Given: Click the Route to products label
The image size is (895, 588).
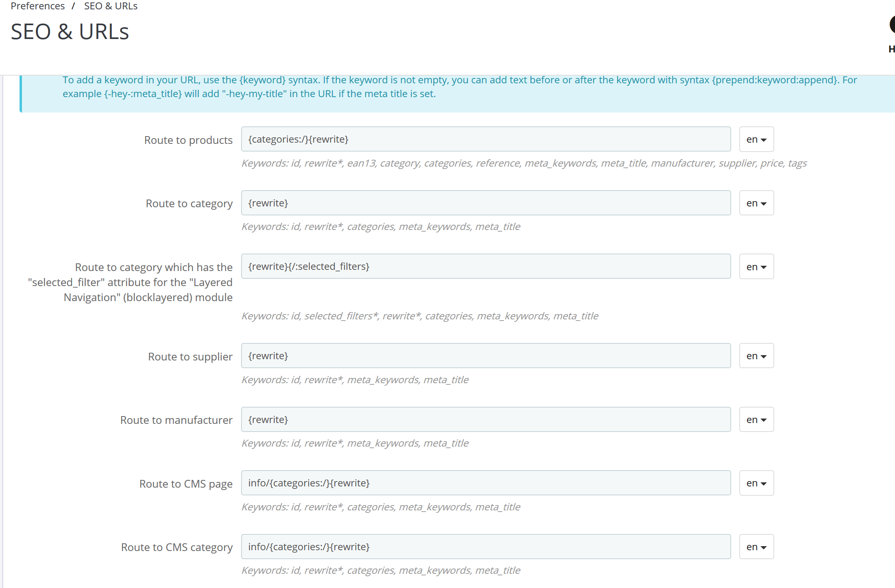Looking at the screenshot, I should [x=188, y=140].
